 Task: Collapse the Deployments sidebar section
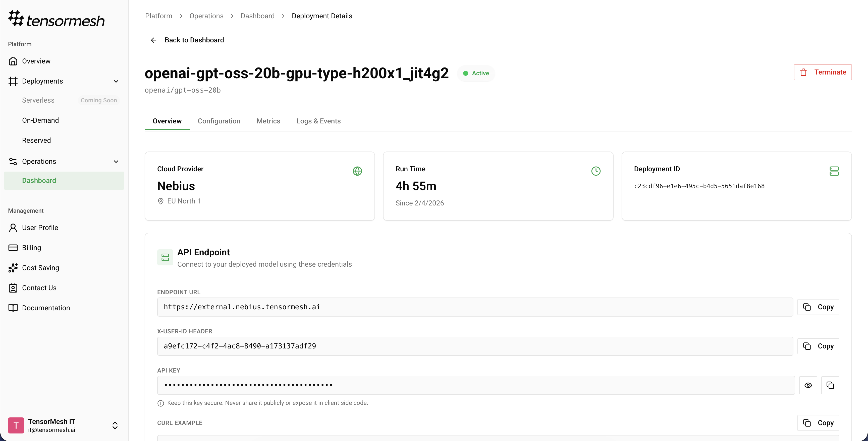(116, 81)
